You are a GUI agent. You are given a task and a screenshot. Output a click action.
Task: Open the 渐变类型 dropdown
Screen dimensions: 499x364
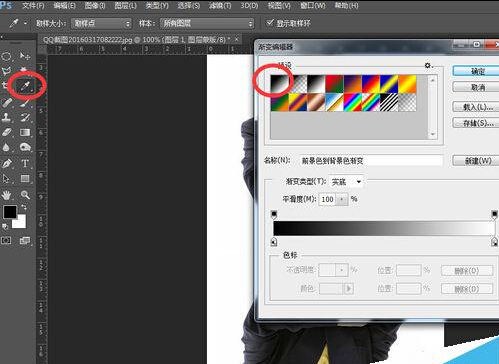(x=346, y=182)
